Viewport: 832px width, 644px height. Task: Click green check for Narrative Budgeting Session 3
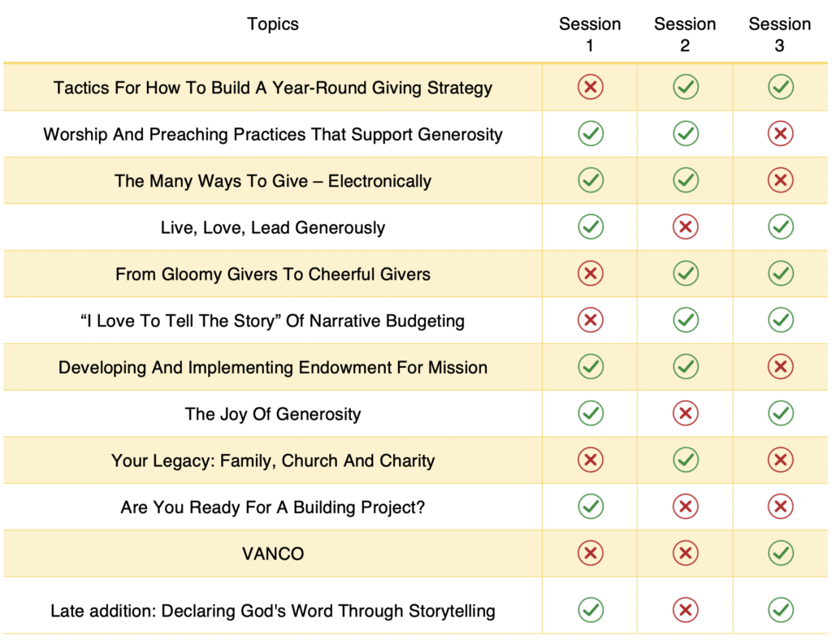point(781,321)
